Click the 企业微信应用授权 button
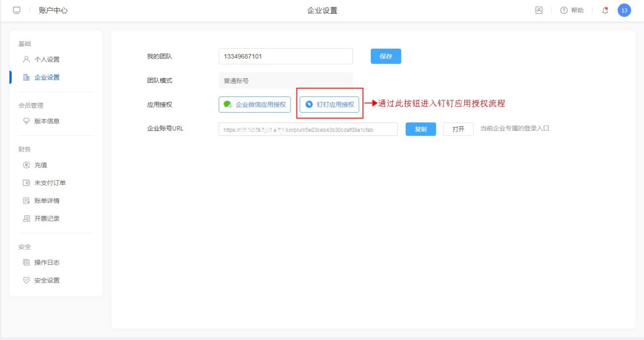 click(255, 104)
